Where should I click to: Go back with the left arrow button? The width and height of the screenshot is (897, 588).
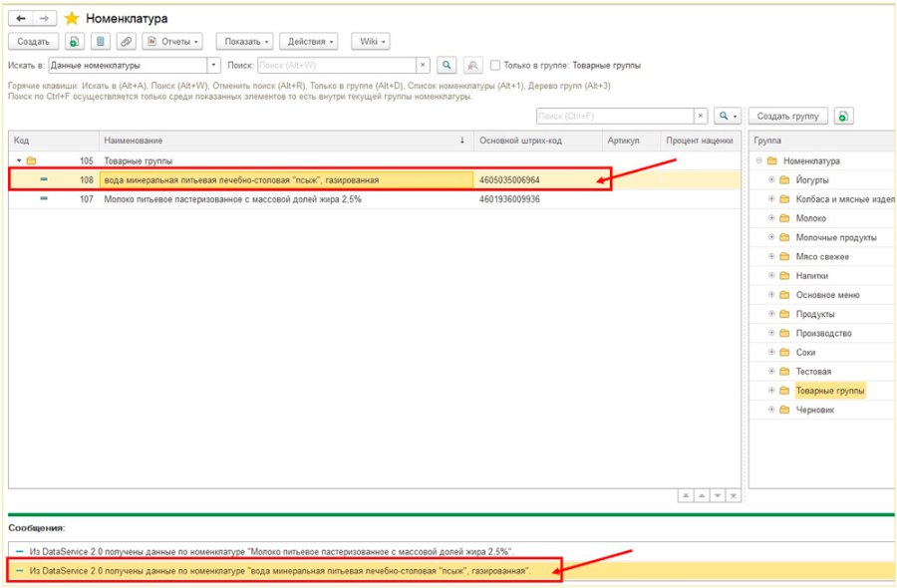(21, 19)
